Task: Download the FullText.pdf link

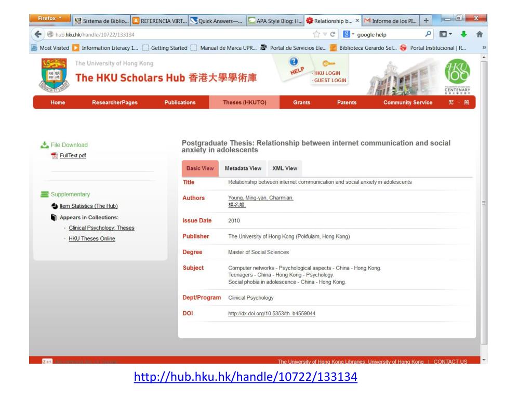Action: [73, 155]
